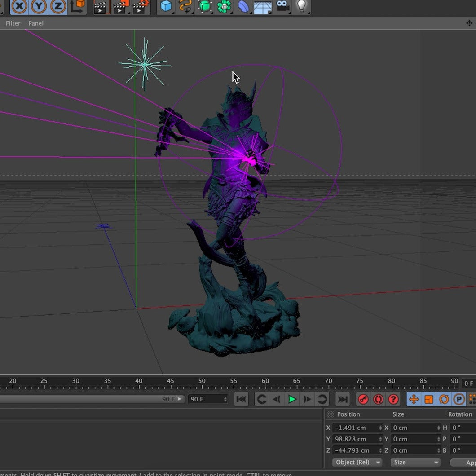The height and width of the screenshot is (476, 476).
Task: Click the Cube primitive icon
Action: tap(166, 6)
